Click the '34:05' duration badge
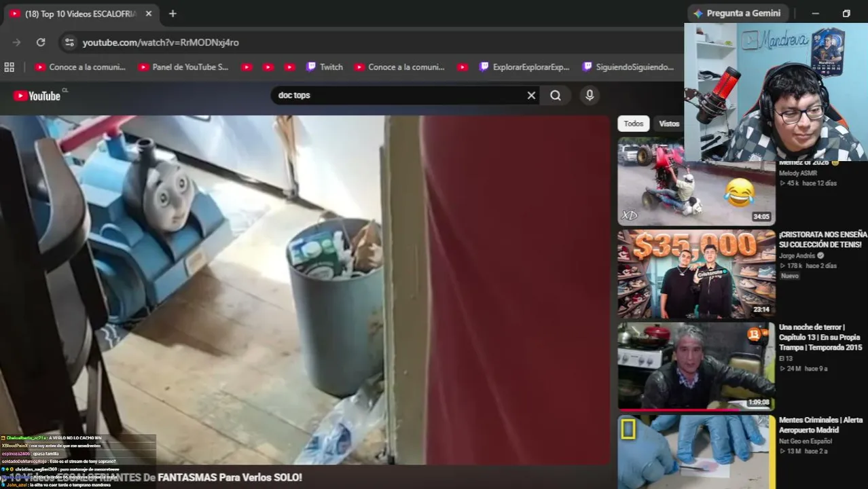 coord(761,217)
